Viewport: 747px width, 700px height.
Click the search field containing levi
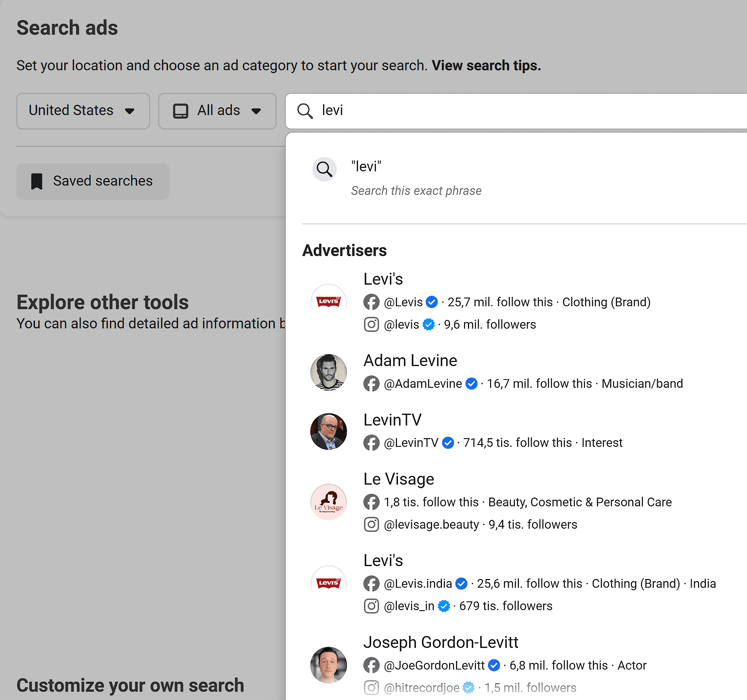click(516, 111)
